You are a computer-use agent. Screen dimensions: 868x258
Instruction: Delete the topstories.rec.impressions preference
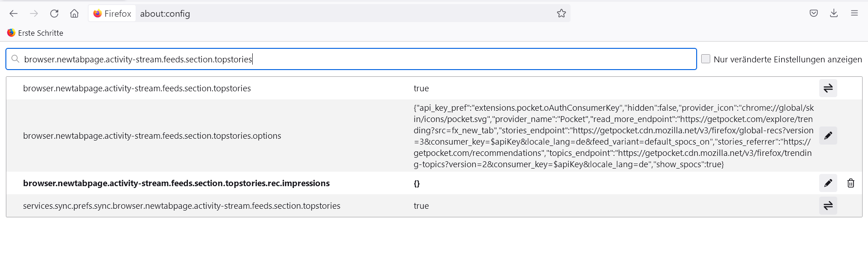tap(850, 183)
